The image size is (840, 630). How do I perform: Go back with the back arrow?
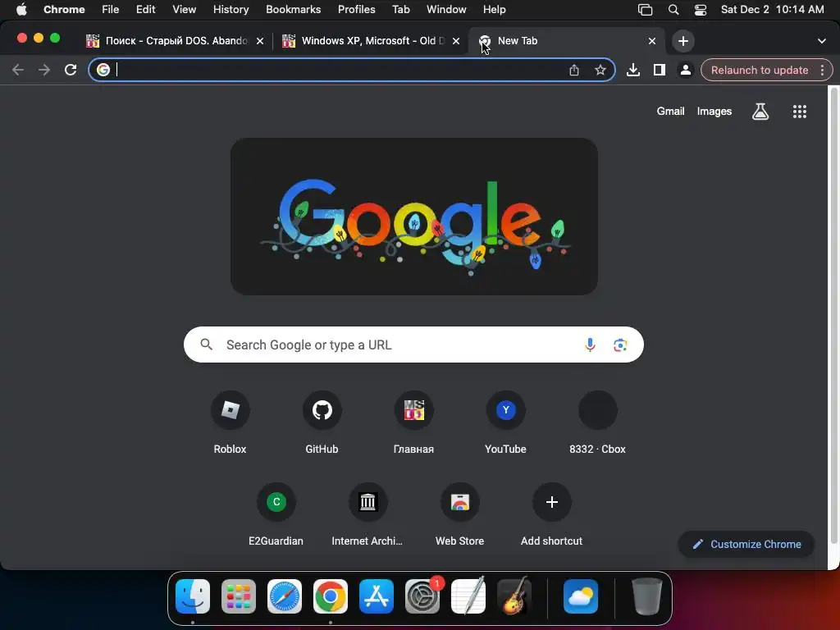click(x=18, y=70)
